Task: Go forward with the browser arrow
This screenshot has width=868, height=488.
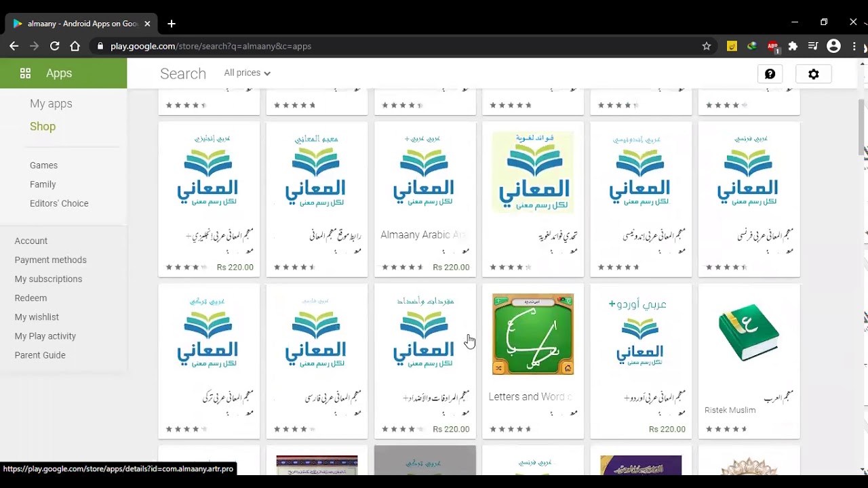Action: pos(34,46)
